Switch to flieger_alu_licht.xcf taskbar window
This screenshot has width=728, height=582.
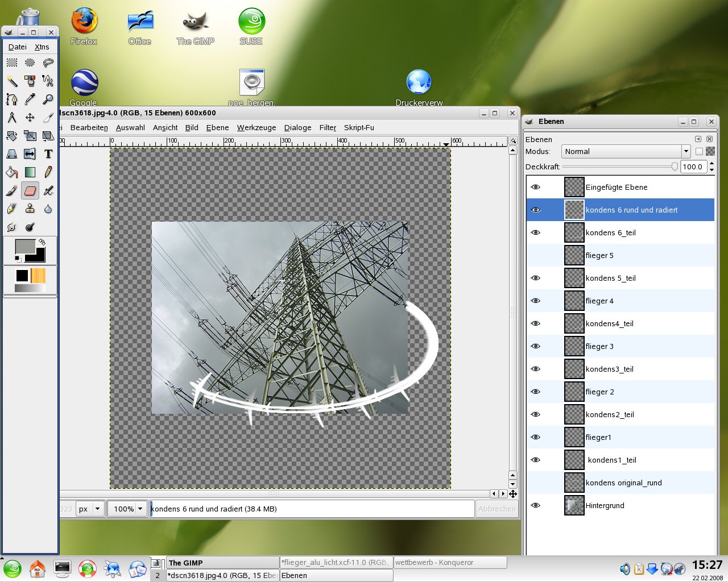336,562
